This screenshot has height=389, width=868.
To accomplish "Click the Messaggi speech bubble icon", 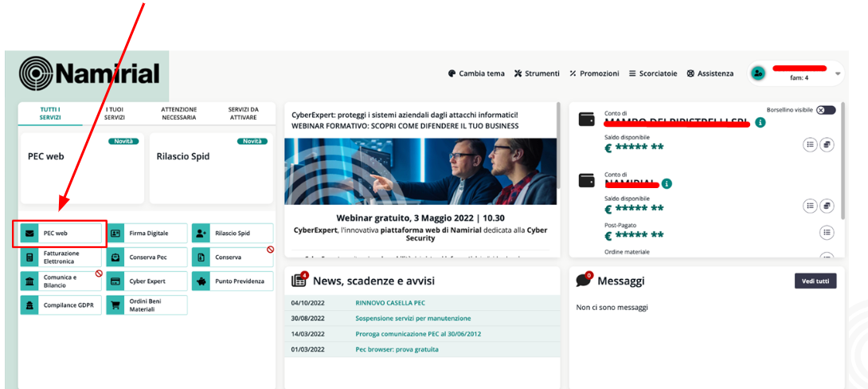I will [584, 279].
